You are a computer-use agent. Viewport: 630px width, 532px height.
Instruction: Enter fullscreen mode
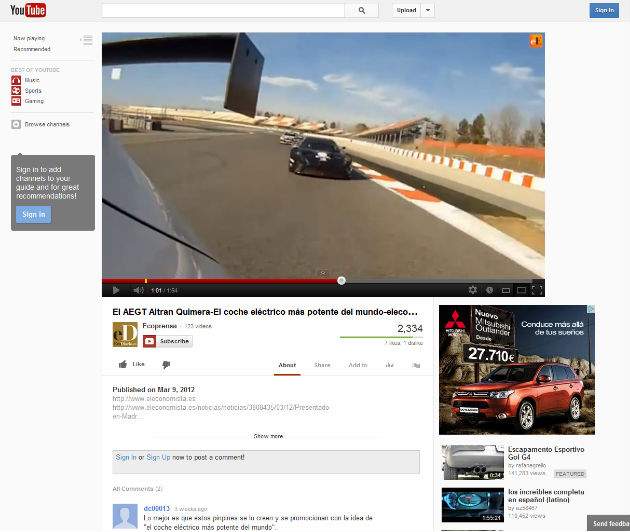[537, 290]
